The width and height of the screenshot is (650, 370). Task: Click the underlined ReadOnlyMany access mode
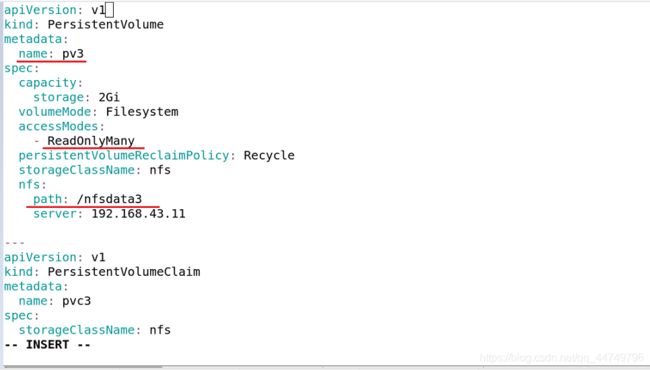(x=91, y=141)
